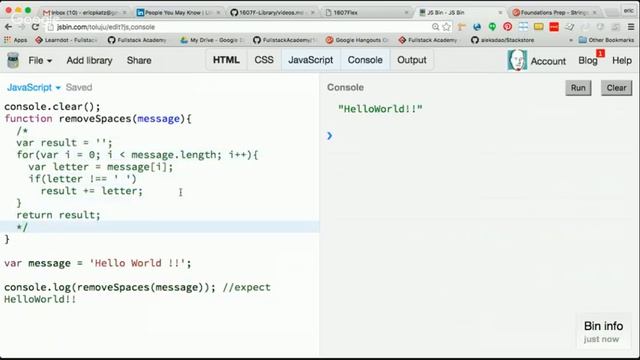
Task: Open the Help link
Action: (622, 60)
